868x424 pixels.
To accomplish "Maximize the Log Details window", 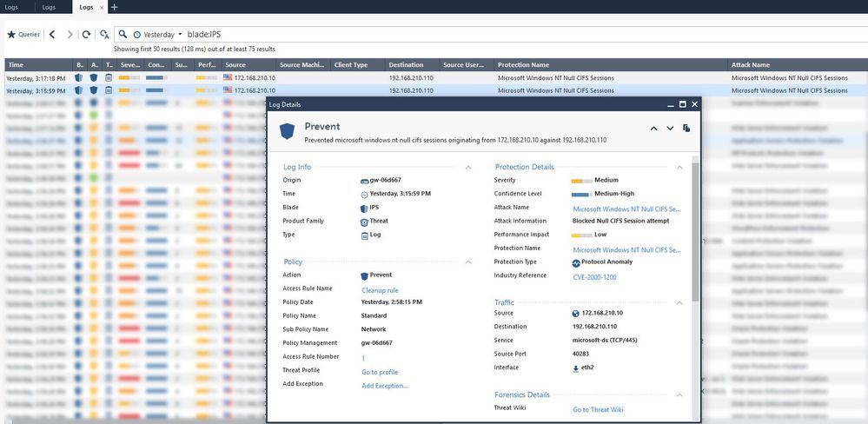I will click(683, 104).
